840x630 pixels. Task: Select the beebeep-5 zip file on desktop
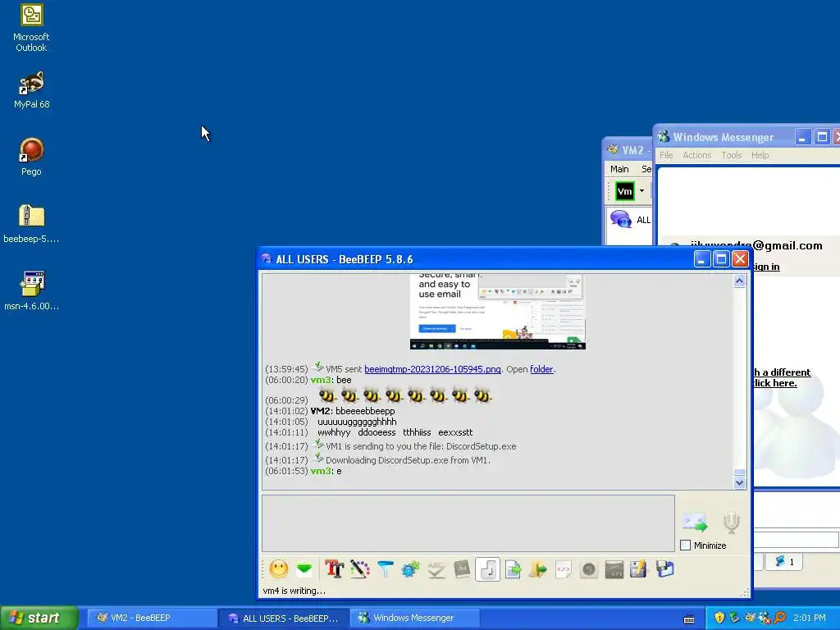(x=31, y=224)
